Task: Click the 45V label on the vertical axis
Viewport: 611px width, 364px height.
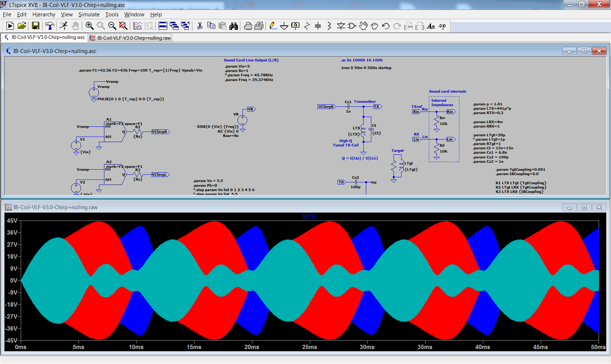Action: click(12, 221)
